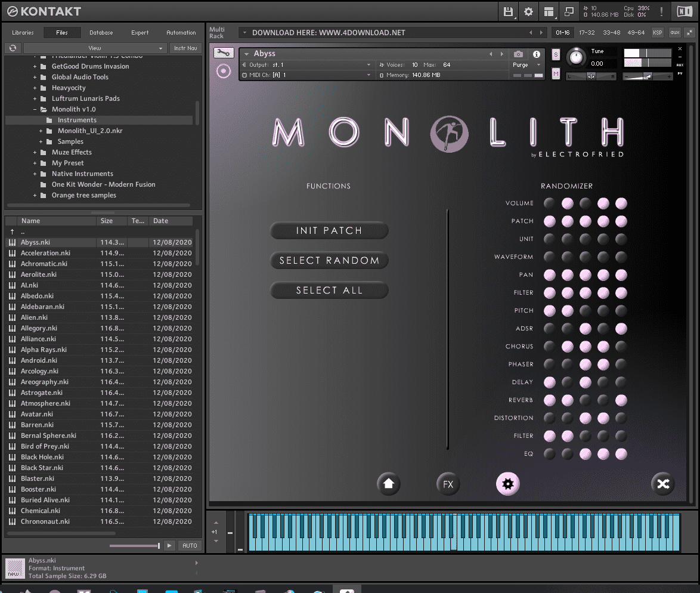Click the wrench icon to edit the Abyss instrument

(224, 52)
